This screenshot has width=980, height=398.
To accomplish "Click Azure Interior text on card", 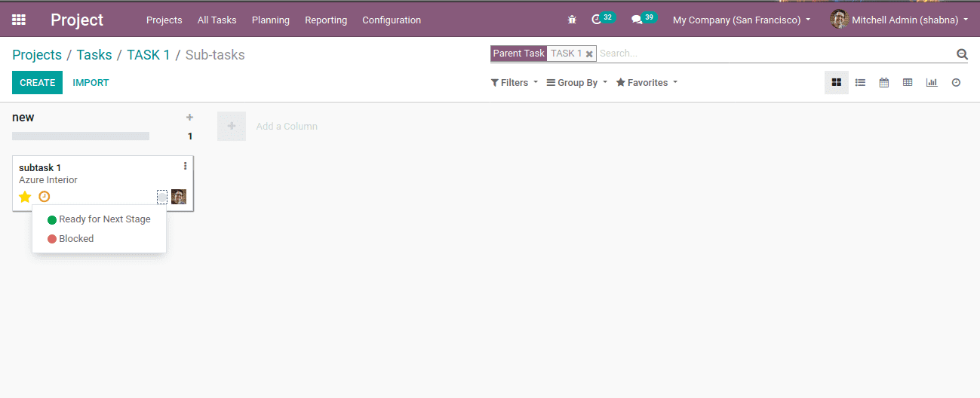I will pyautogui.click(x=48, y=180).
